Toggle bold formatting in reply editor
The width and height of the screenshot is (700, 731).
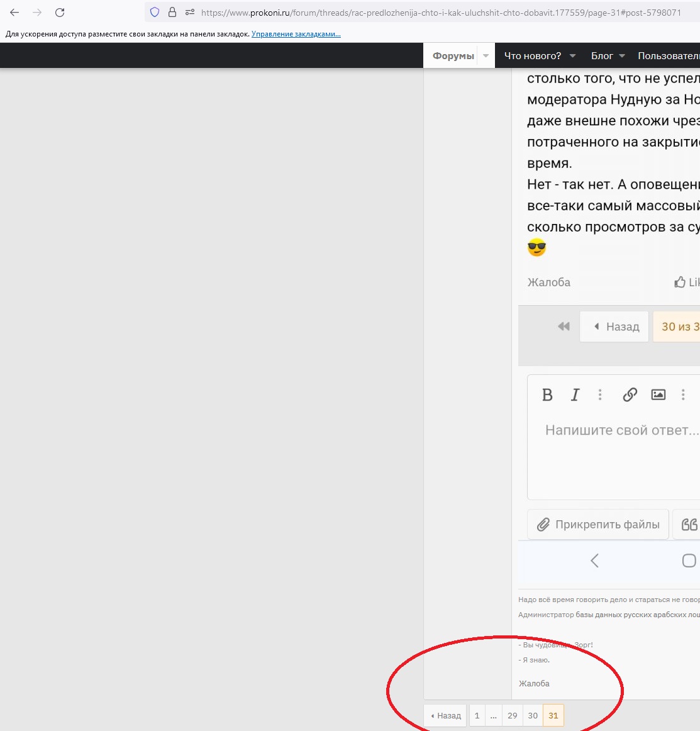click(x=547, y=394)
